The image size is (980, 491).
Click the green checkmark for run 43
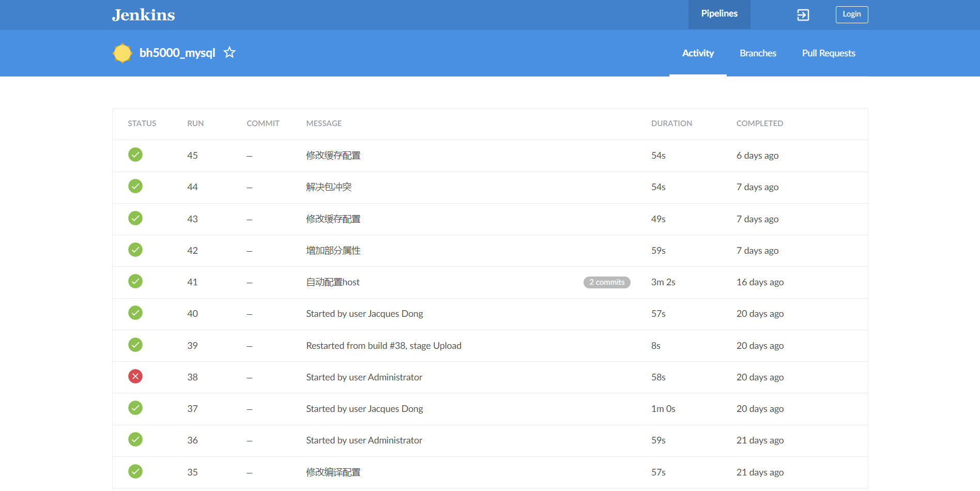[135, 219]
